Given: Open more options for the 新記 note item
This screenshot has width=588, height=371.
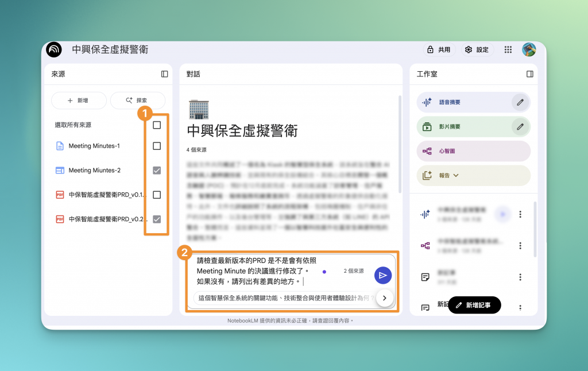Looking at the screenshot, I should click(520, 308).
